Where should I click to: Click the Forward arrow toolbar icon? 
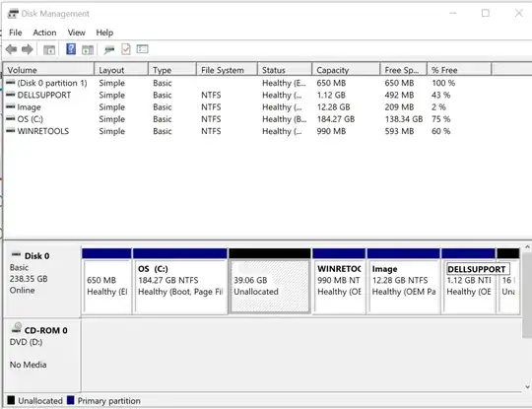[x=28, y=49]
